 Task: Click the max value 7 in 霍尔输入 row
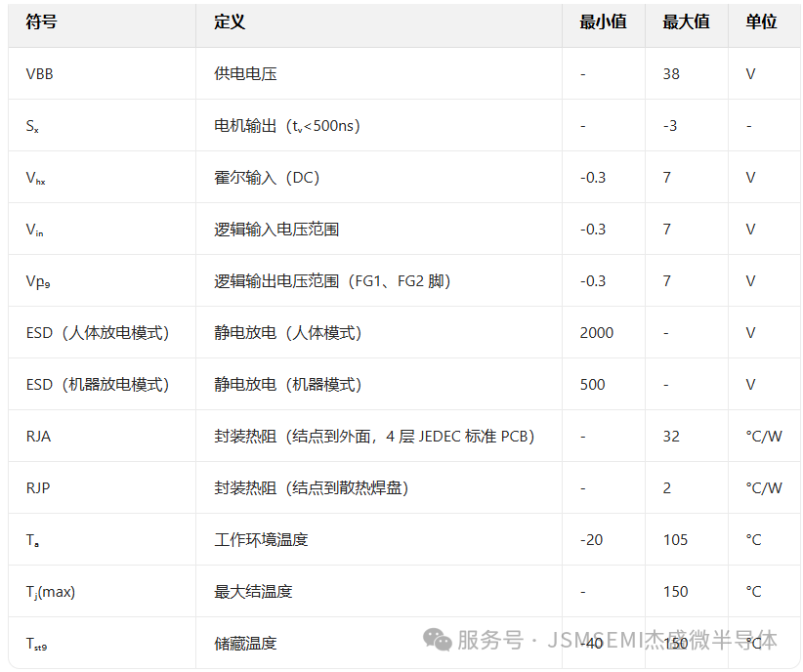click(667, 178)
